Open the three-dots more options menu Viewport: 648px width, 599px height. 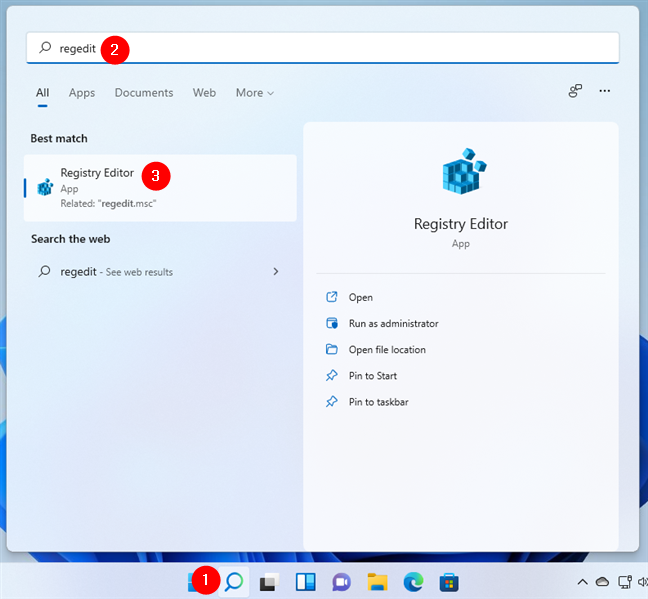pos(604,92)
